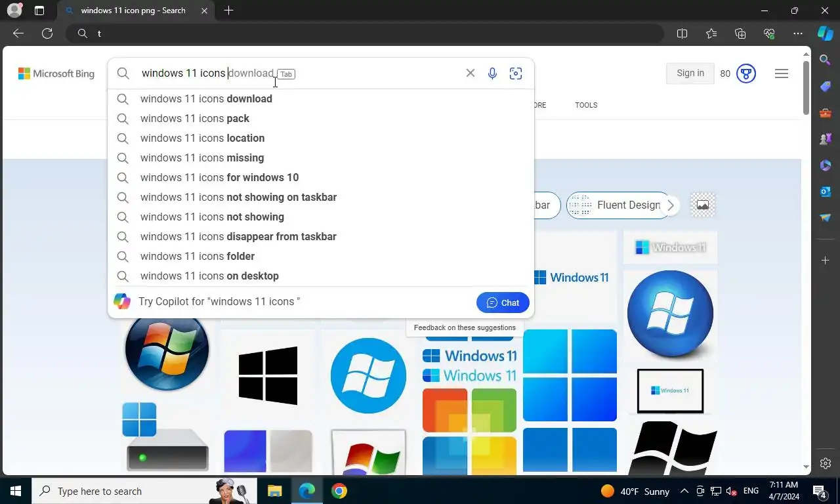Open the Windows Start button
This screenshot has height=504, width=840.
(16, 491)
